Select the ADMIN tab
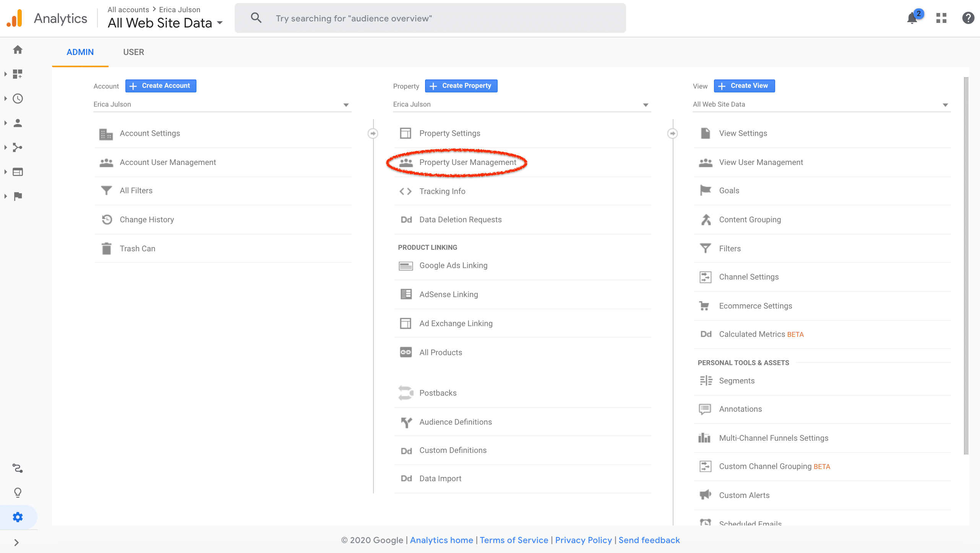The width and height of the screenshot is (980, 553). click(x=80, y=52)
